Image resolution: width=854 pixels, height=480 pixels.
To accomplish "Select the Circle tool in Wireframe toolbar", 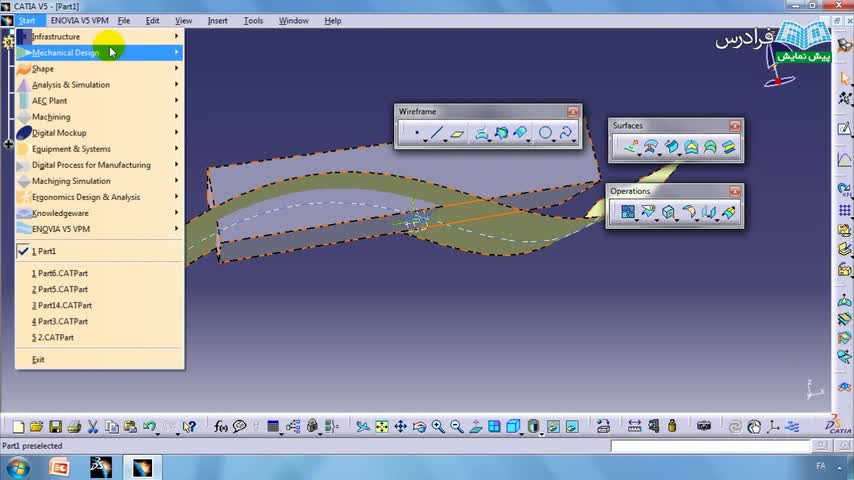I will coord(545,132).
